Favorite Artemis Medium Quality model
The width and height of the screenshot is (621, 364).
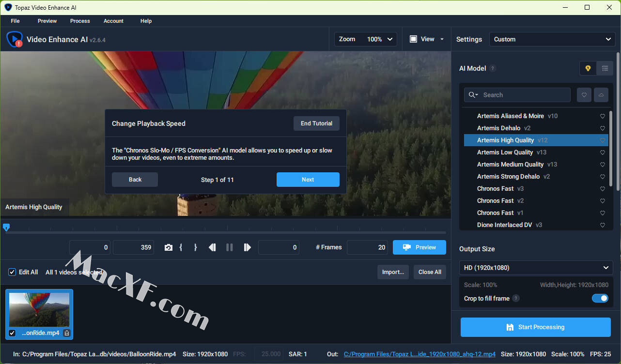603,165
